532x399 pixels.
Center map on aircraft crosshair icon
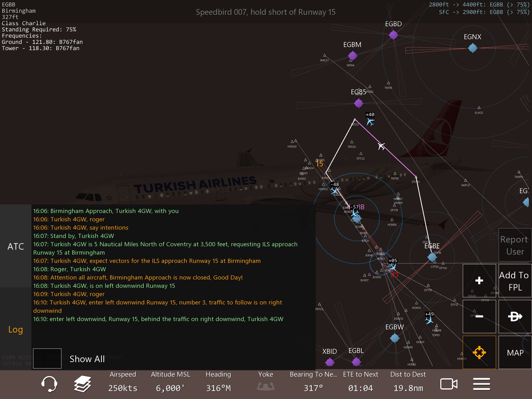coord(479,353)
